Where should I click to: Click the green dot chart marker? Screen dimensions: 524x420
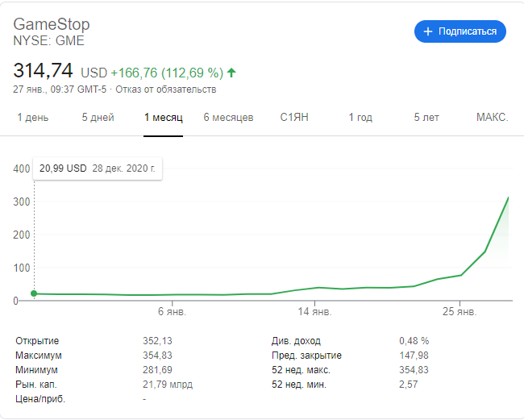click(34, 293)
